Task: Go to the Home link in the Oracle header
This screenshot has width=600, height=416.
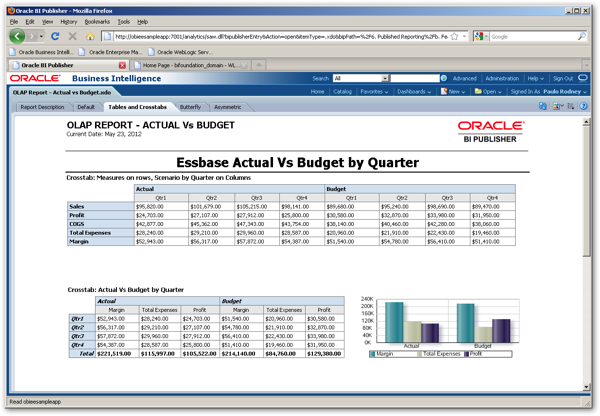Action: coord(317,92)
